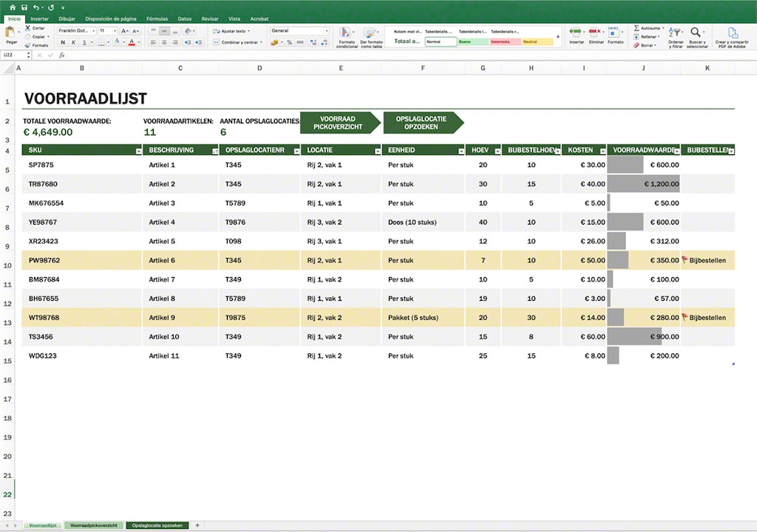Apply the Neutral yellow cell style
This screenshot has height=532, width=757.
click(x=538, y=42)
